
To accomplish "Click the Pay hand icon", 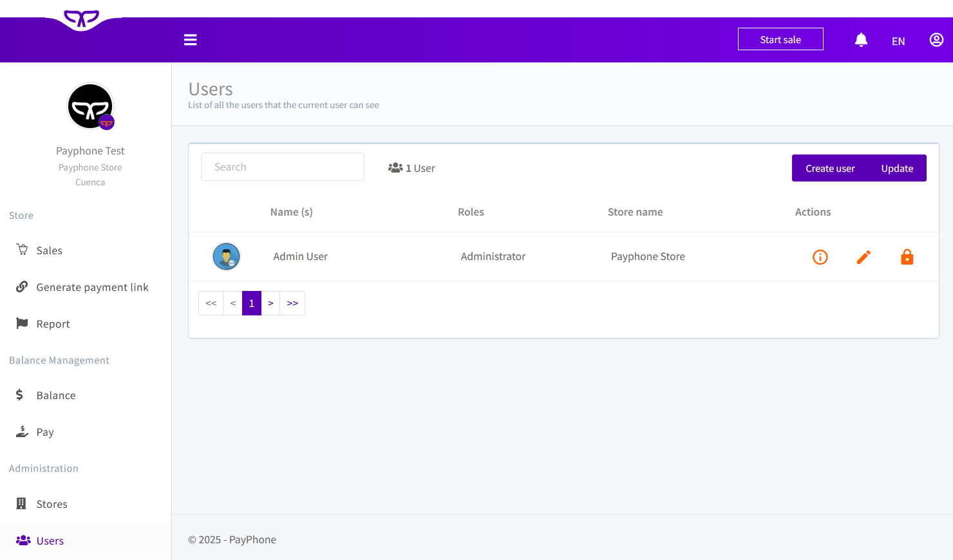I will [22, 431].
